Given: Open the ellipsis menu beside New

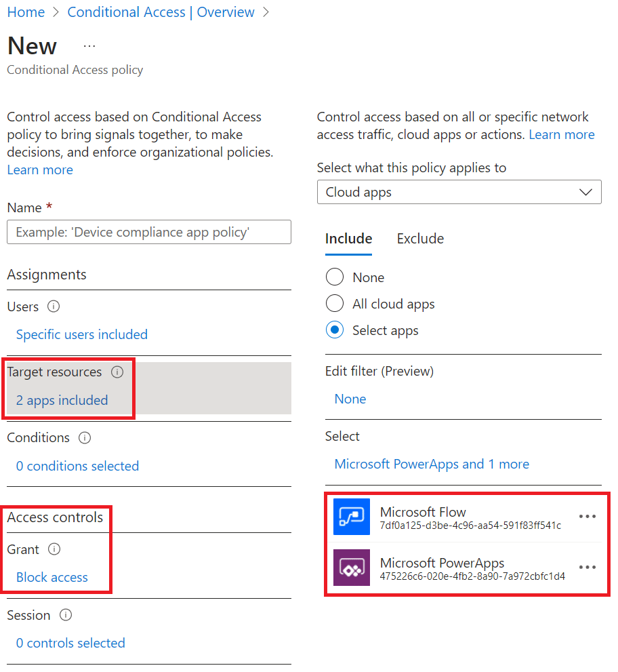Looking at the screenshot, I should click(x=89, y=46).
